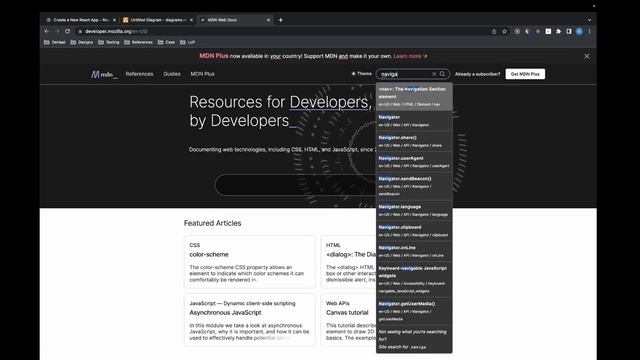The image size is (640, 360).
Task: Clear the search field with the X
Action: coord(434,74)
